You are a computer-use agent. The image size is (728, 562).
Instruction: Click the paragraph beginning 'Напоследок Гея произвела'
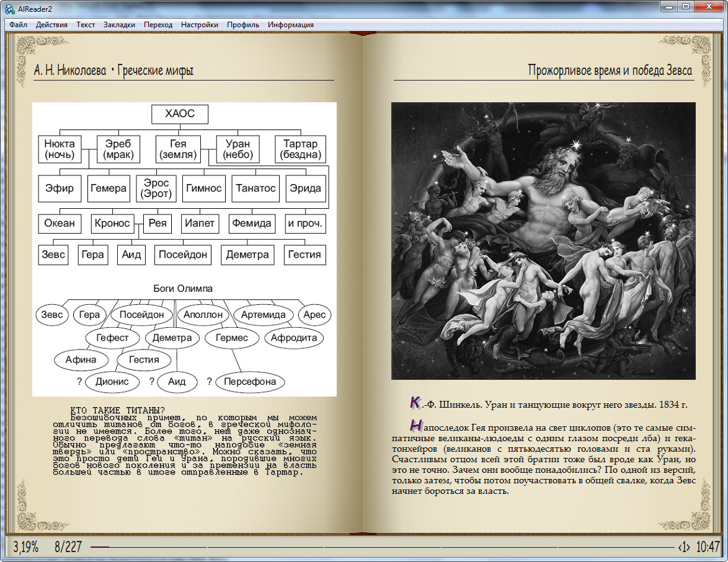(x=544, y=457)
